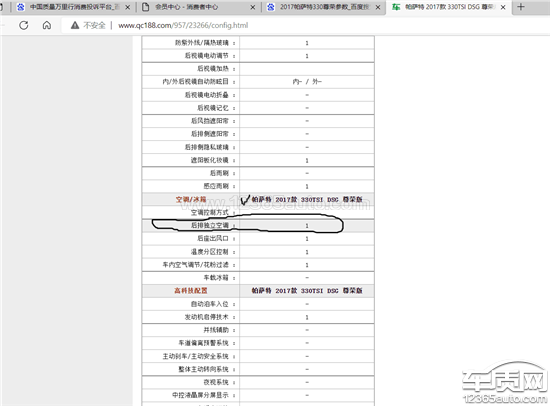This screenshot has height=406, width=550.
Task: Click the Baidu paw favicon on first tab
Action: [21, 7]
